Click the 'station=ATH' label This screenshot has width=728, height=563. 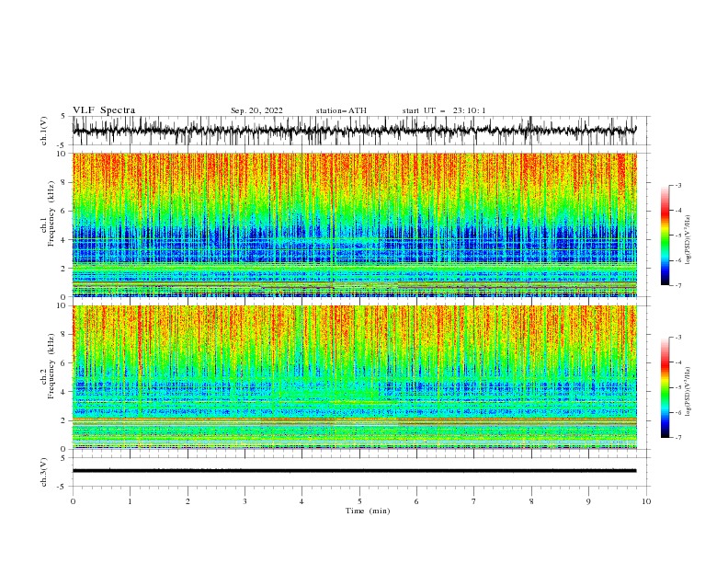[341, 110]
